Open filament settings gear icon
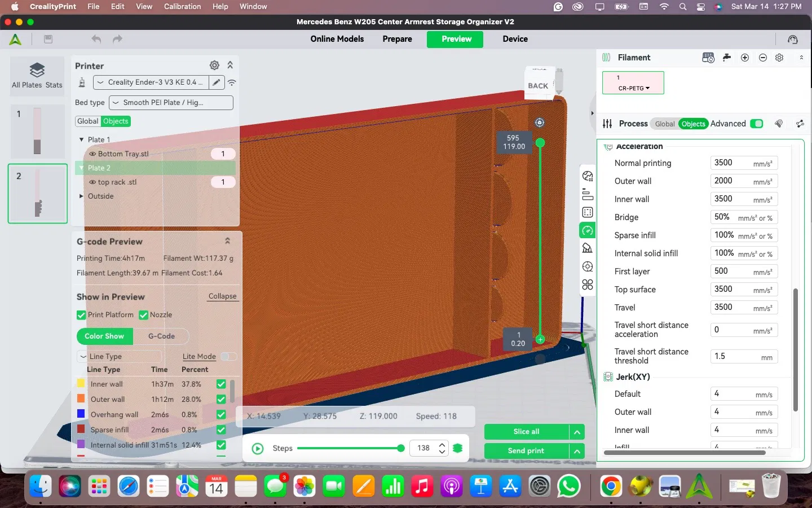 tap(779, 58)
